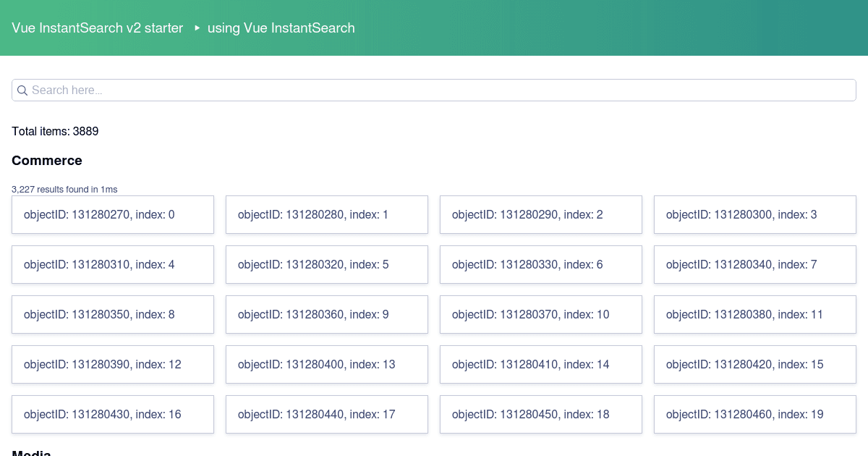Choose the result labeled index: 5
Image resolution: width=868 pixels, height=456 pixels.
click(x=327, y=264)
